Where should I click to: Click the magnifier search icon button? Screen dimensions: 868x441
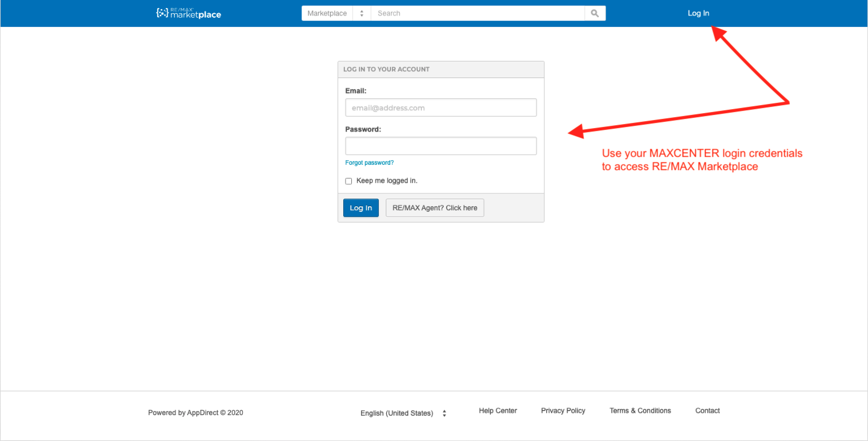595,13
